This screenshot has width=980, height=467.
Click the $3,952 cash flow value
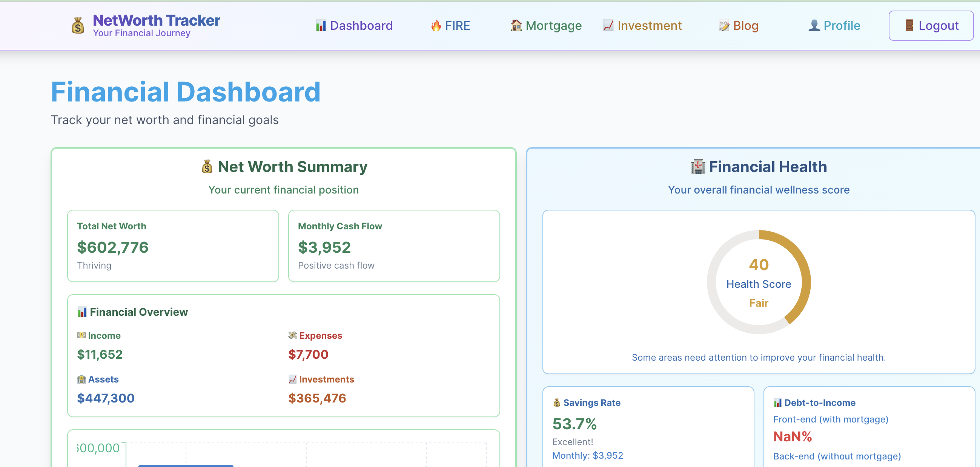324,247
